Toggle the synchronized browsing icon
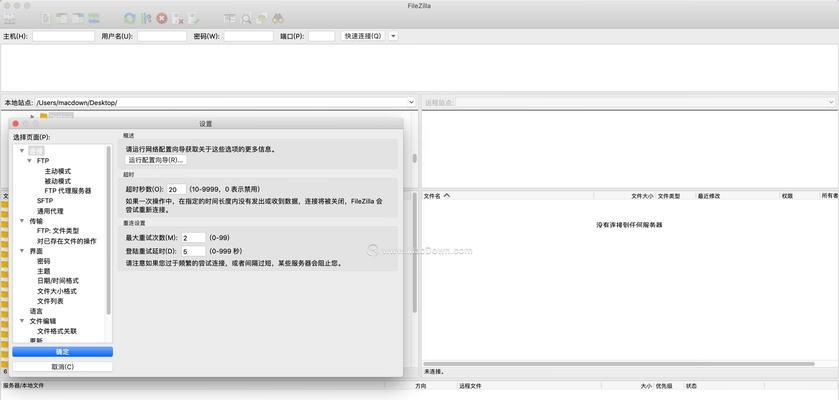Viewport: 839px width, 400px height. tap(262, 18)
